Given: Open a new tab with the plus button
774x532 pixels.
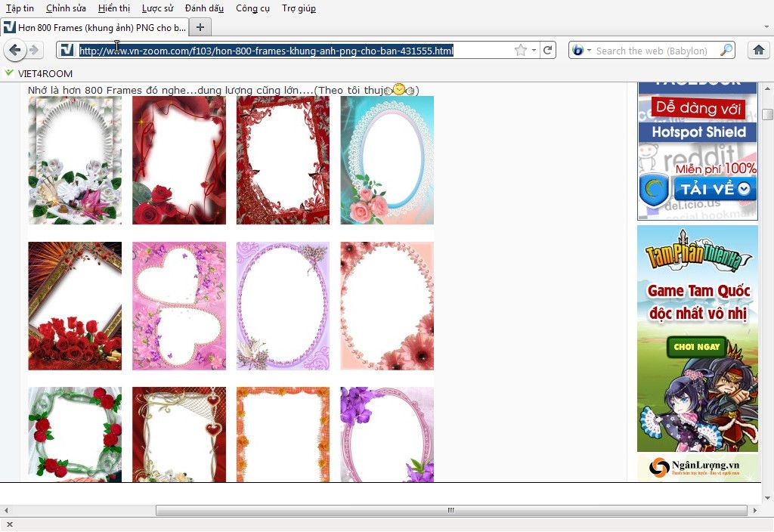Looking at the screenshot, I should click(x=200, y=27).
